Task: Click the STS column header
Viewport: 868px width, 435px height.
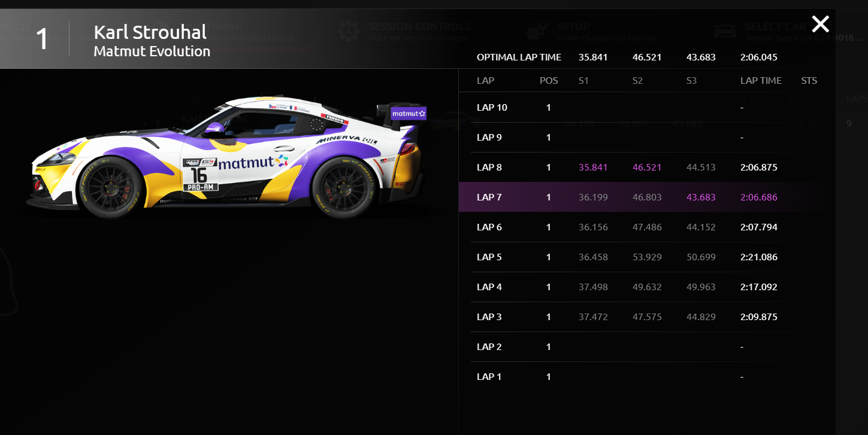Action: 809,81
